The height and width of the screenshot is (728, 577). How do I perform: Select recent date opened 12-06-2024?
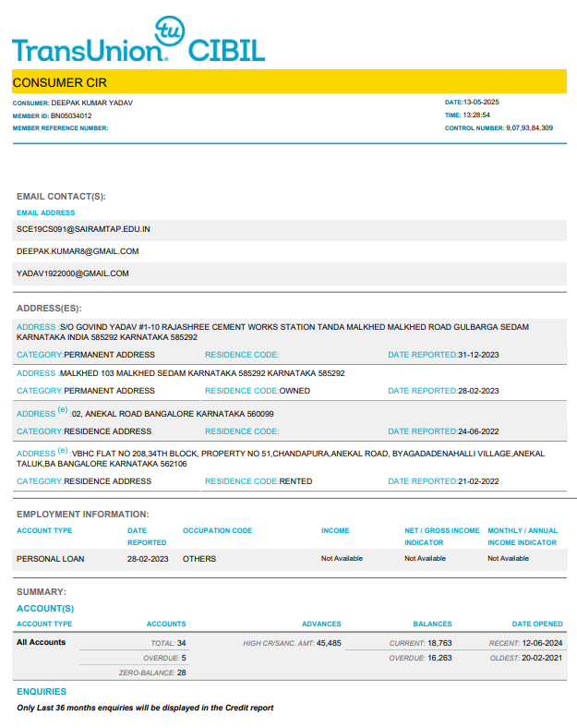(x=542, y=643)
